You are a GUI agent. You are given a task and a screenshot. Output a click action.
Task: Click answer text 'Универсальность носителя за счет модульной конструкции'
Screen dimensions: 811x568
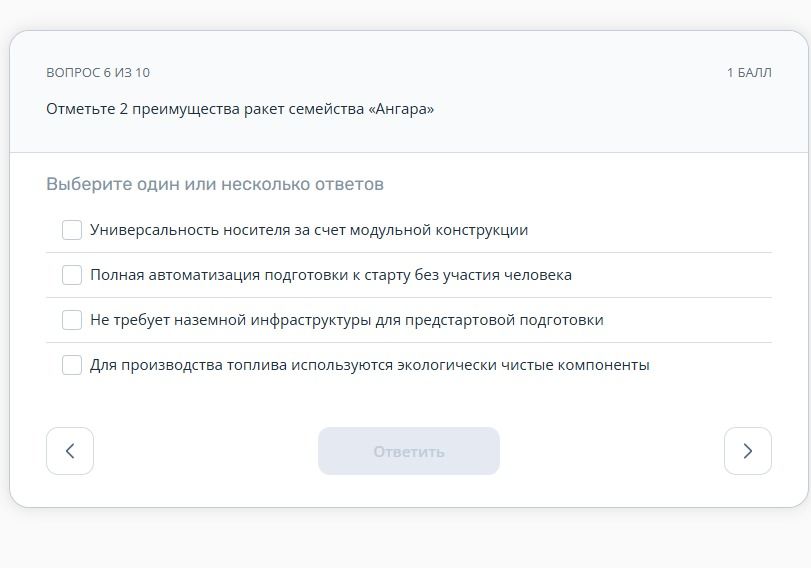click(x=309, y=230)
